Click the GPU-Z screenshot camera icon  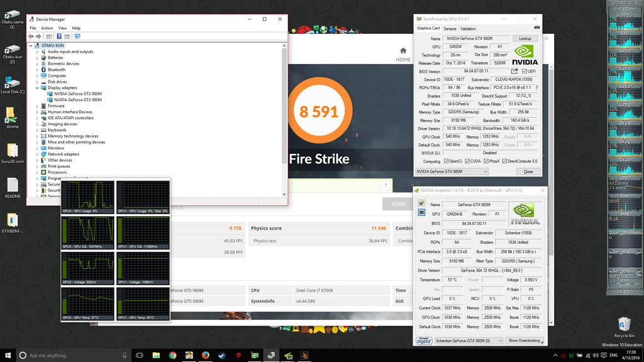(x=537, y=28)
